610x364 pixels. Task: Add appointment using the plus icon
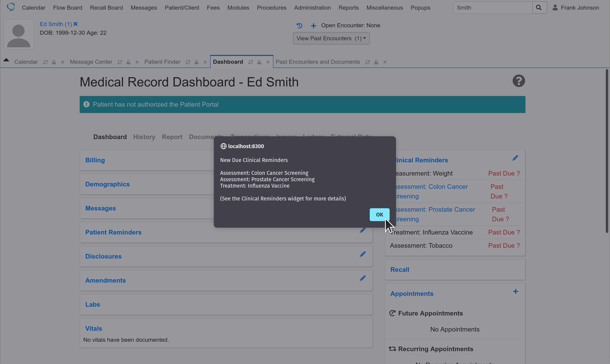pos(515,291)
